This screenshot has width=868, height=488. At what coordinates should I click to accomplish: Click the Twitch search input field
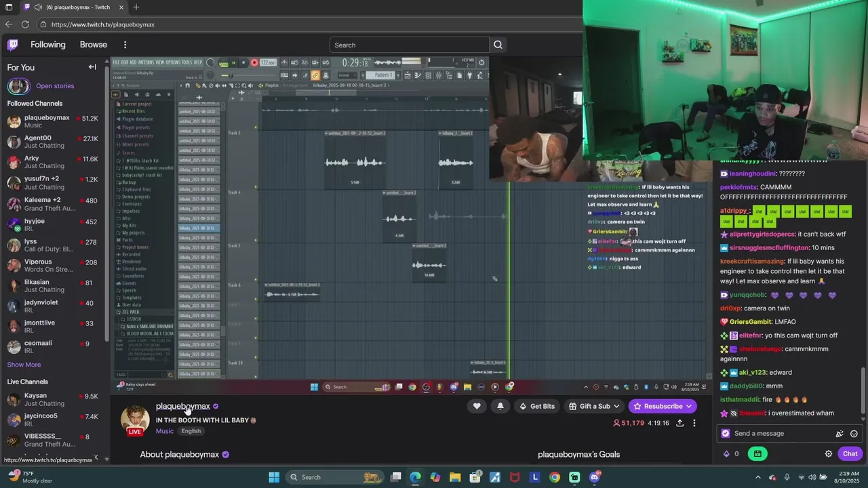pyautogui.click(x=409, y=45)
